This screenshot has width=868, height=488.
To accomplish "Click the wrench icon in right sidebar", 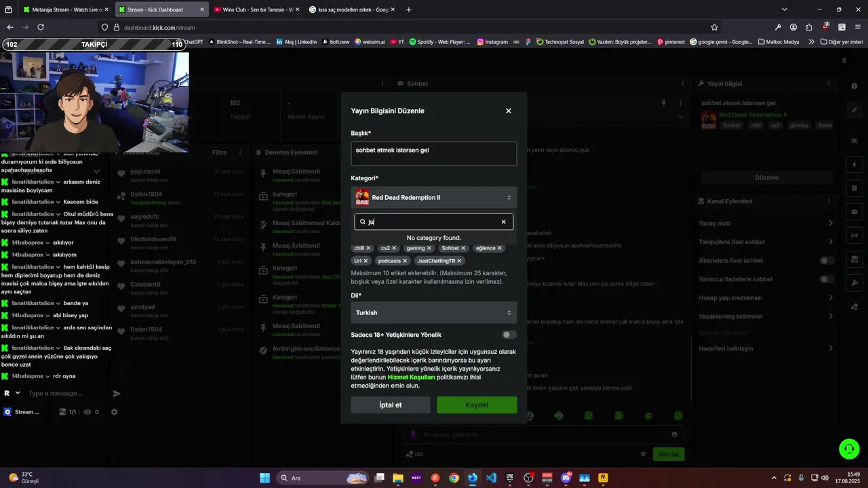I will (x=854, y=283).
